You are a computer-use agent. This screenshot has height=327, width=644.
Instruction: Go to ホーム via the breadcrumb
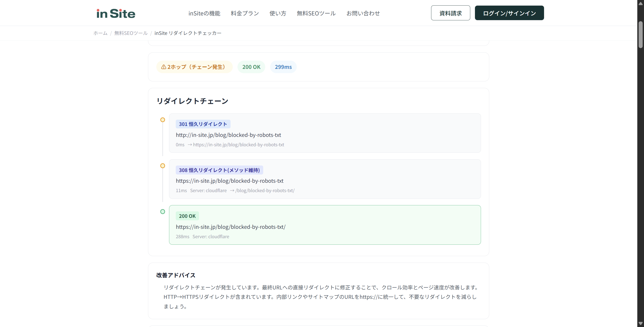(100, 33)
